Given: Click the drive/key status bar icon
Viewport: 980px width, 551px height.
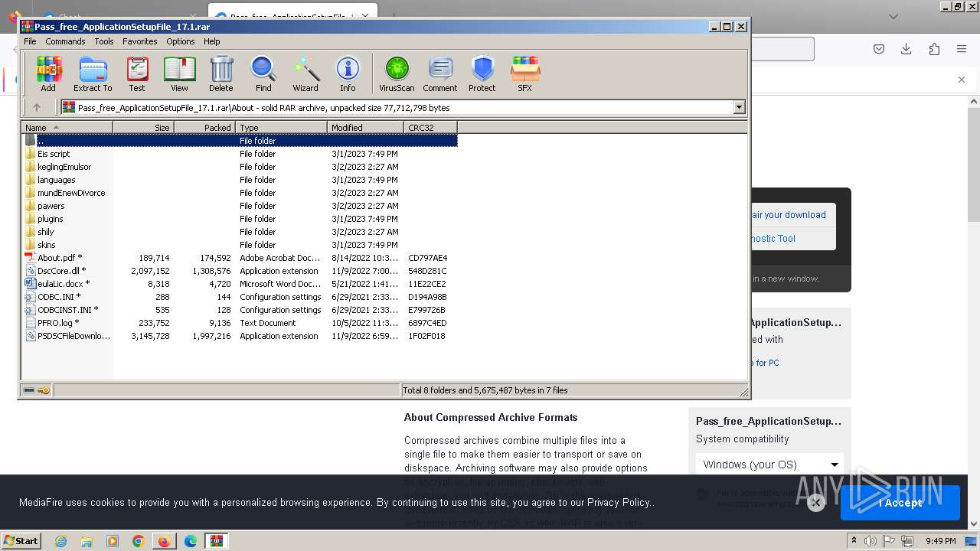Looking at the screenshot, I should 36,390.
